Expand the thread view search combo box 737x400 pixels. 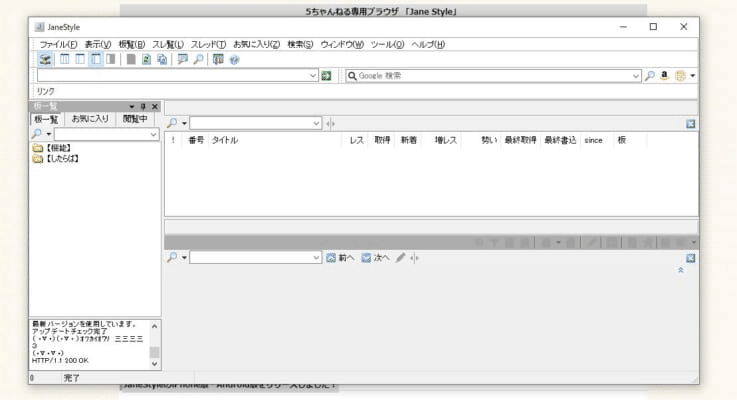[x=316, y=258]
